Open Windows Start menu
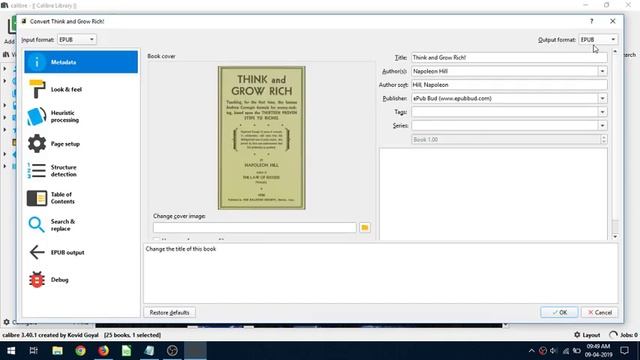Viewport: 640px width, 360px height. coord(11,351)
